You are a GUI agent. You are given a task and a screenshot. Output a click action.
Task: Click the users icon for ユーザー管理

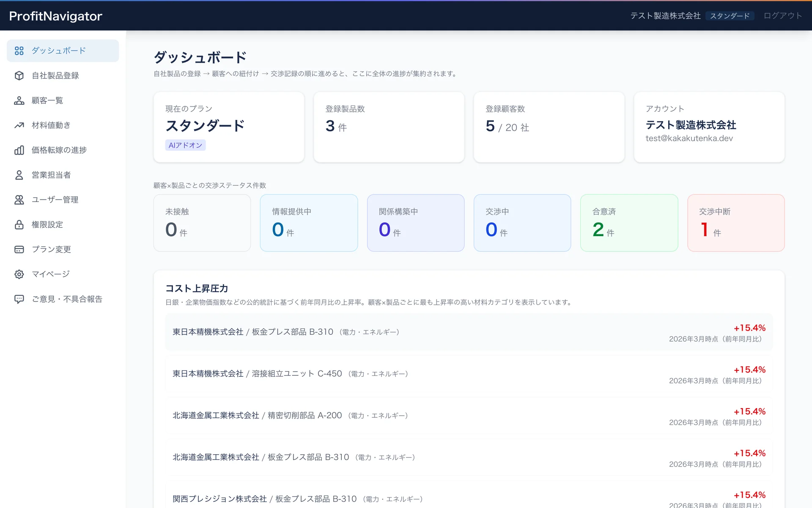pyautogui.click(x=19, y=200)
